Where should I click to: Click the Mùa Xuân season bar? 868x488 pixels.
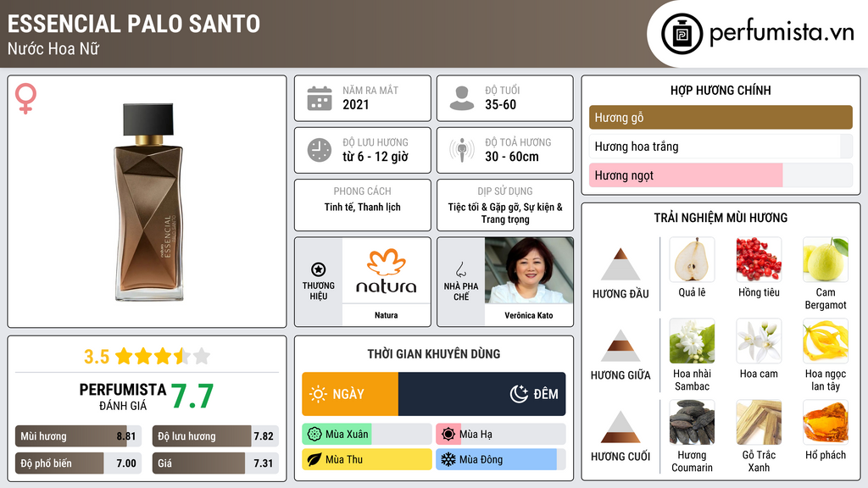tap(366, 435)
